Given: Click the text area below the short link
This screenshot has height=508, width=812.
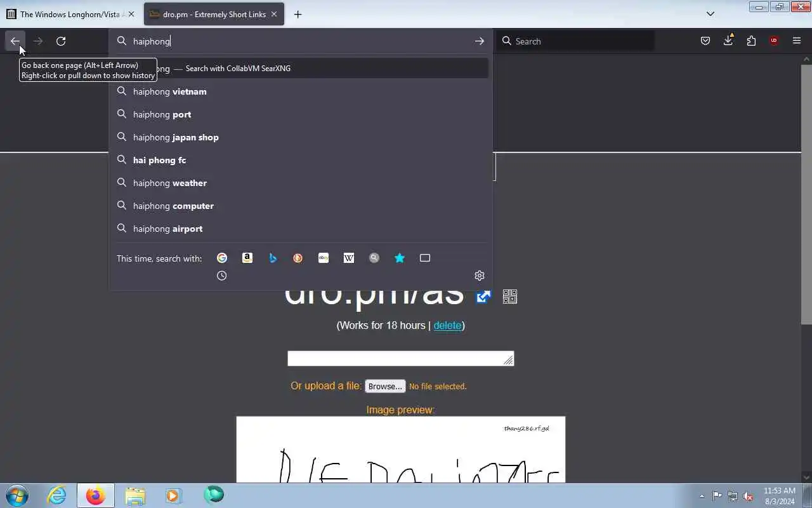Looking at the screenshot, I should pyautogui.click(x=400, y=359).
